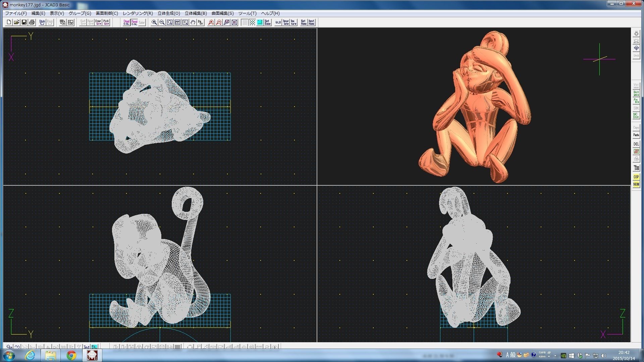Open the ツール(T) menu
This screenshot has width=644, height=362.
[248, 13]
